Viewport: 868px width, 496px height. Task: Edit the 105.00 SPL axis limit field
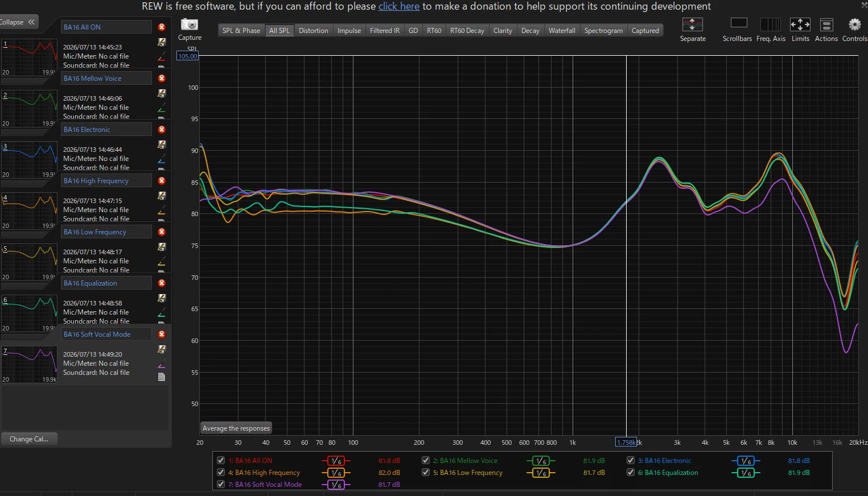[x=188, y=56]
